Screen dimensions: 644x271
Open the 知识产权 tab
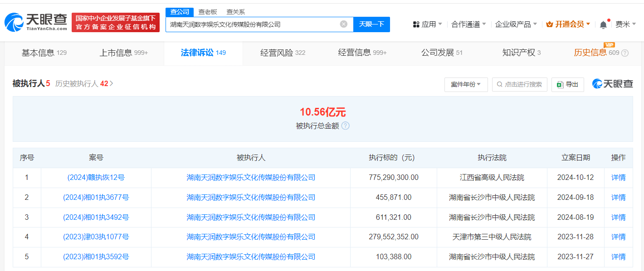tap(522, 53)
